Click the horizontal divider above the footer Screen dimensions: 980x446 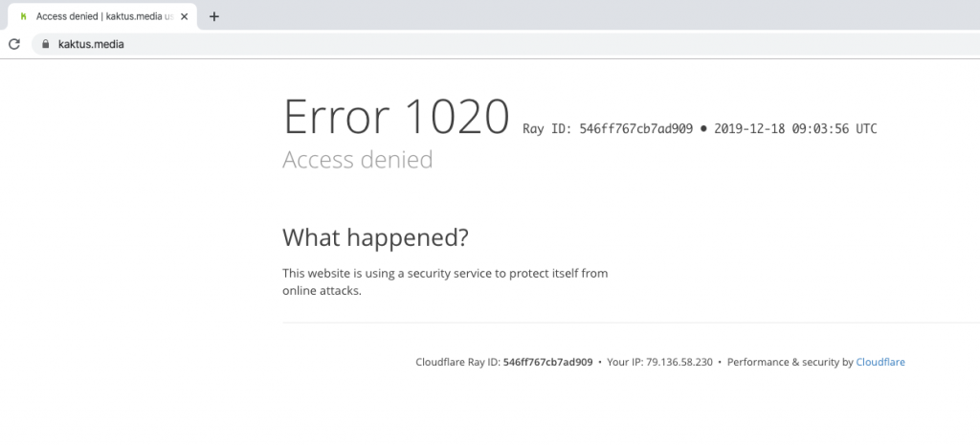click(632, 323)
